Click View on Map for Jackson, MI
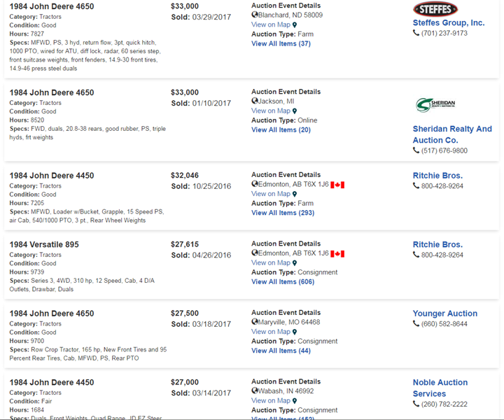Screen dimensions: 504x420 [x=271, y=111]
